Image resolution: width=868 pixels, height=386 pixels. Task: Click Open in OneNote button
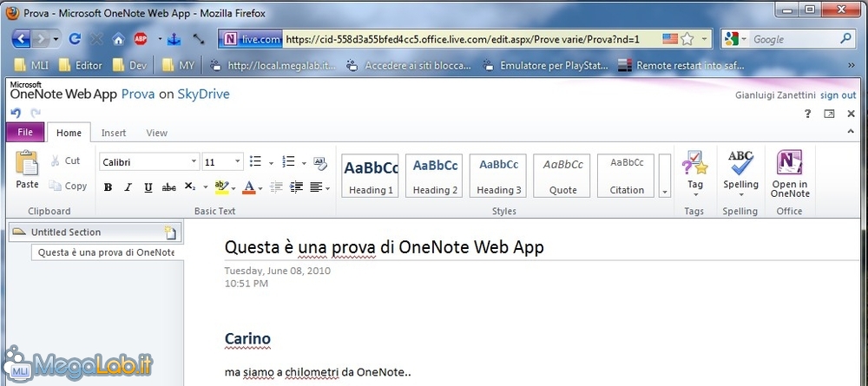[x=789, y=173]
